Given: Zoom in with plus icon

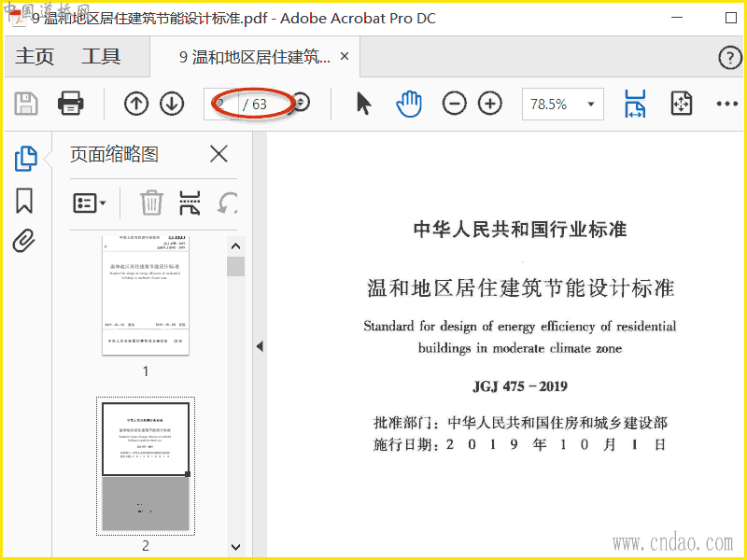Looking at the screenshot, I should click(489, 104).
